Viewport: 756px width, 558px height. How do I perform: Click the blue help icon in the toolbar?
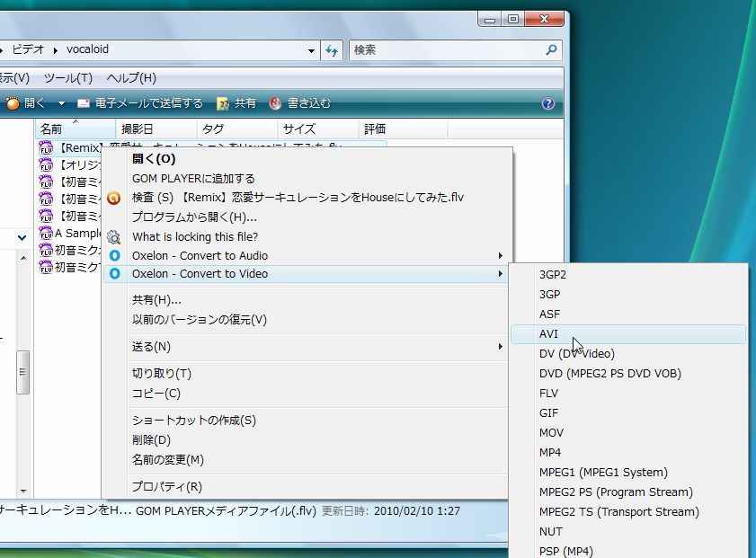[x=547, y=103]
